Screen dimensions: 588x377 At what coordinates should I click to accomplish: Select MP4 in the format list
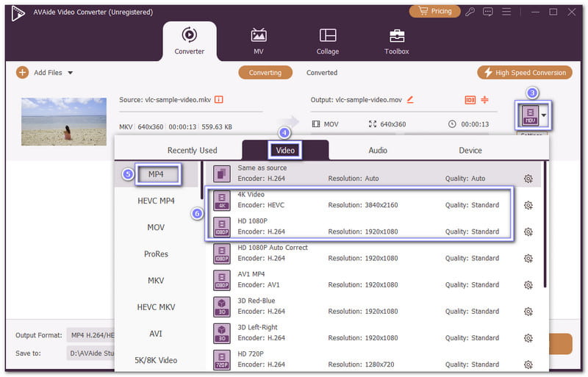click(x=156, y=174)
